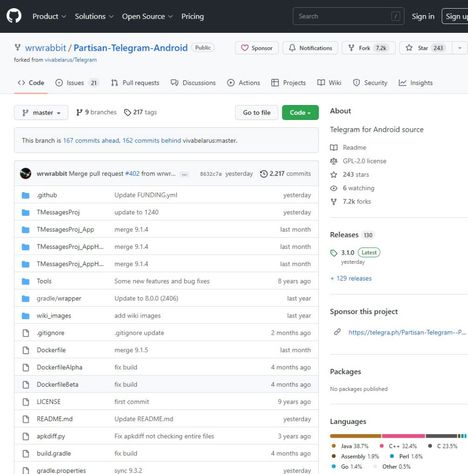The width and height of the screenshot is (468, 474).
Task: View the 9 branches
Action: (x=96, y=112)
